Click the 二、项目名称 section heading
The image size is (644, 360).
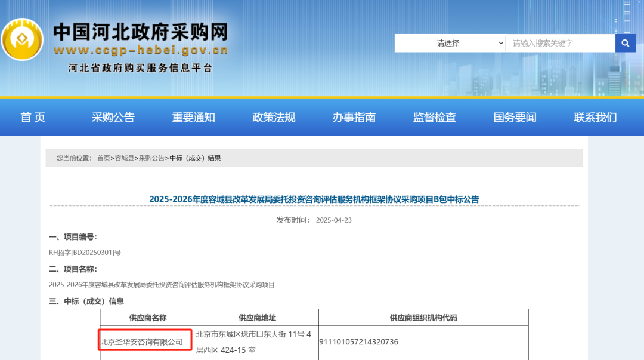click(73, 269)
